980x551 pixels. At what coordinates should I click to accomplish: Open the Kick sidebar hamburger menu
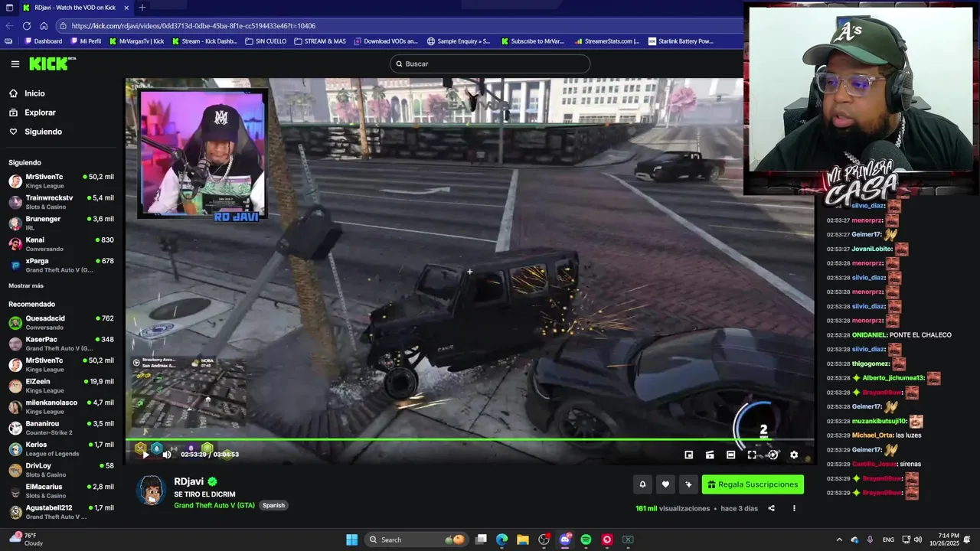point(15,64)
